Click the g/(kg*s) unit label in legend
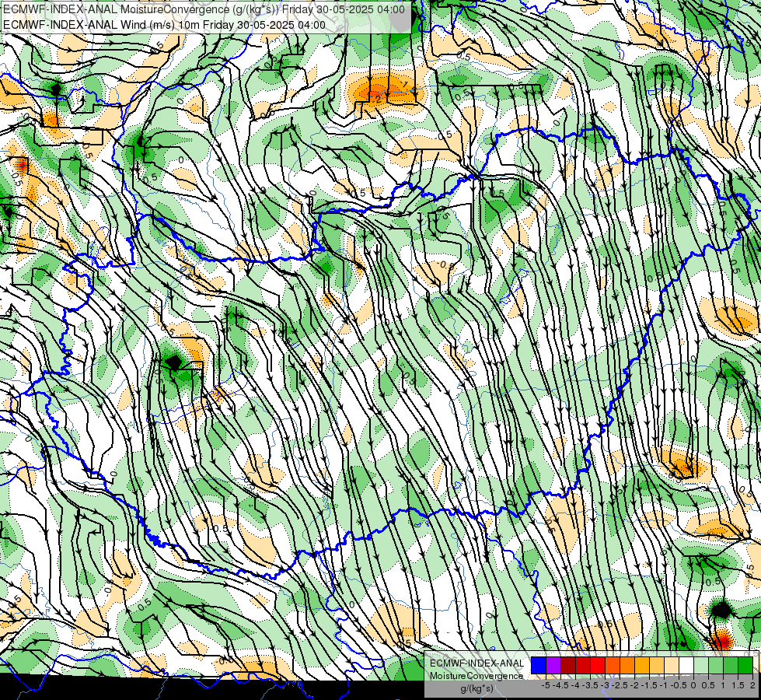 476,688
